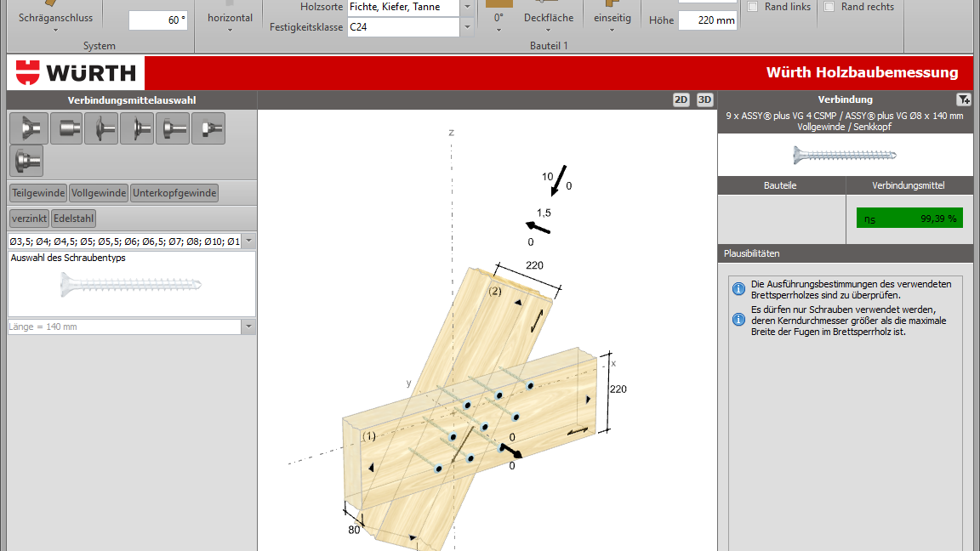This screenshot has width=980, height=551.
Task: Select the countersunk head screw type icon
Action: [30, 128]
